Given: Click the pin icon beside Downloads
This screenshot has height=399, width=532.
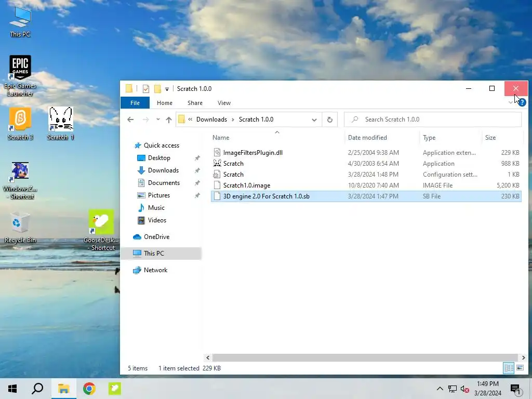Looking at the screenshot, I should point(197,170).
